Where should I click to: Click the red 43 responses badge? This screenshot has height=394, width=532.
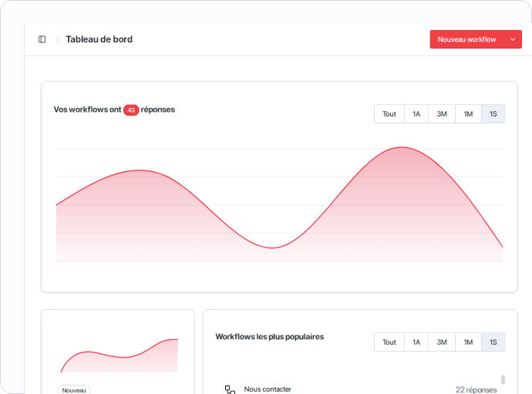131,110
